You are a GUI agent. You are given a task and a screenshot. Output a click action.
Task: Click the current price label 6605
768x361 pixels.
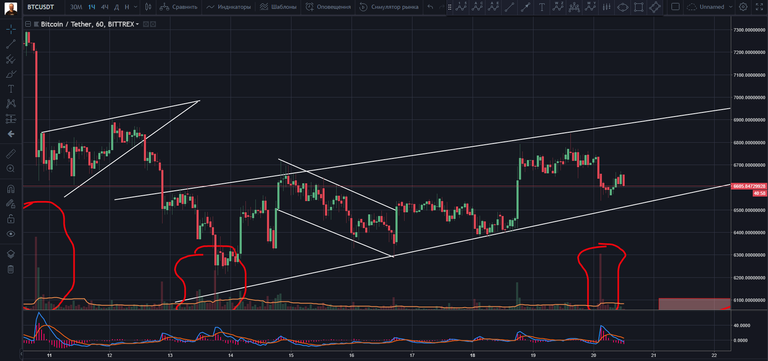(749, 186)
